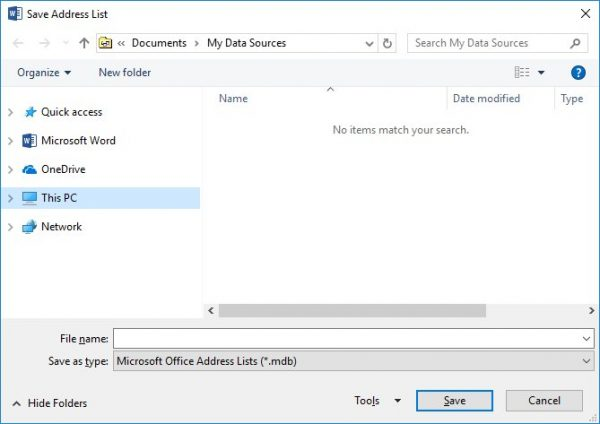Image resolution: width=600 pixels, height=424 pixels.
Task: Sort by the Date modified column
Action: click(x=486, y=98)
